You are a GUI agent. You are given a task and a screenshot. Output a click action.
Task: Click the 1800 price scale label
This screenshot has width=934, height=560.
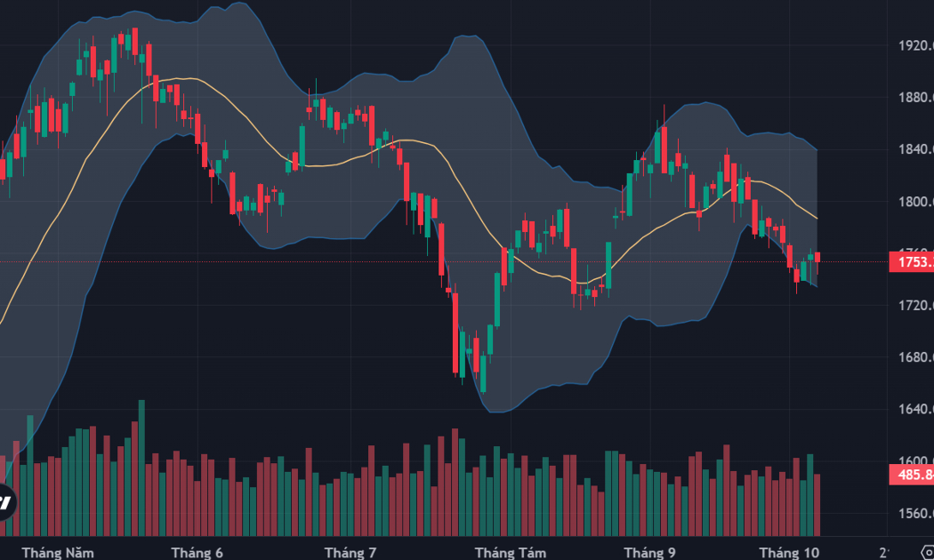point(915,202)
